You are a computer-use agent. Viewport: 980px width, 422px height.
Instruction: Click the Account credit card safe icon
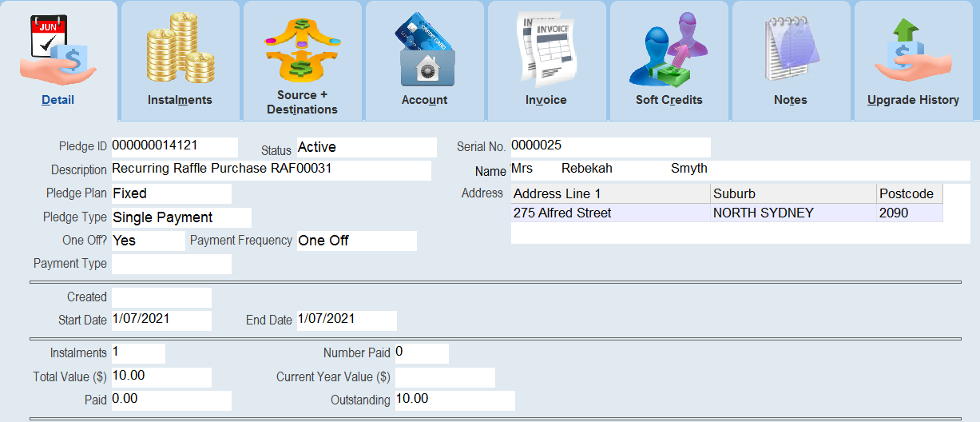click(x=425, y=50)
